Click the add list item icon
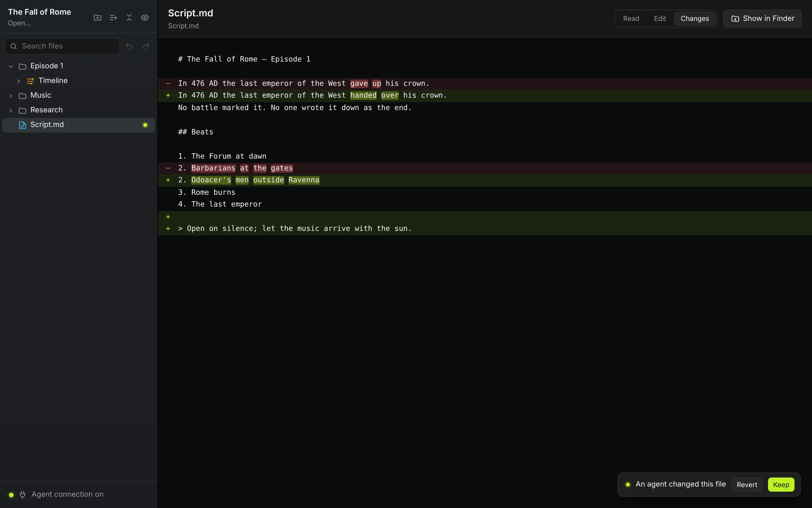 113,17
